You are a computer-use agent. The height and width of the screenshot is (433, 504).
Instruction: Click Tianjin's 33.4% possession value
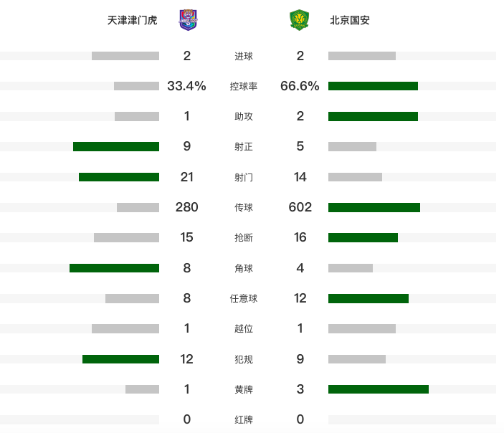[186, 86]
